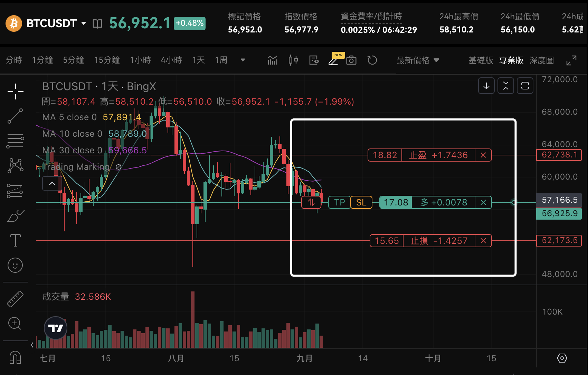This screenshot has width=588, height=375.
Task: Collapse the indicator legend chevron
Action: point(52,184)
